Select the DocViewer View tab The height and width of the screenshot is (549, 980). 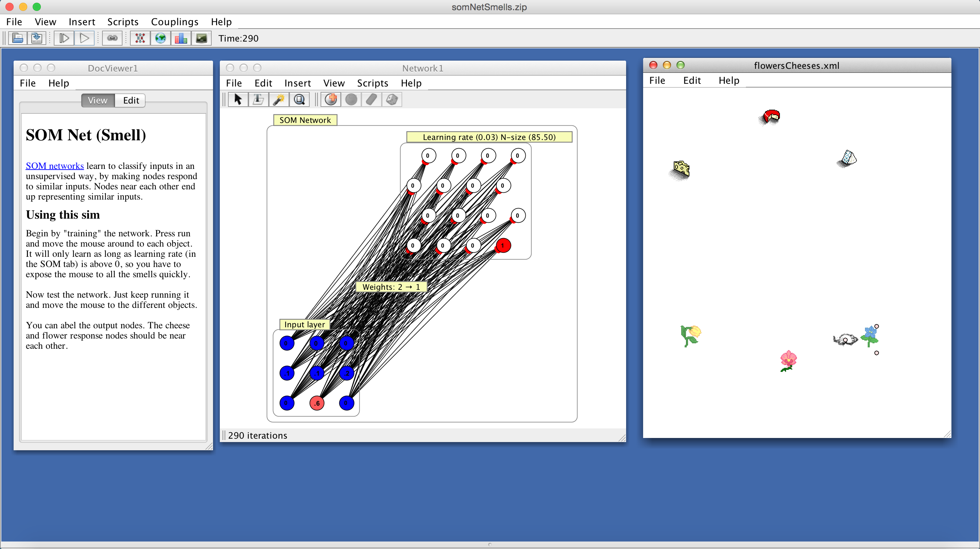point(97,100)
